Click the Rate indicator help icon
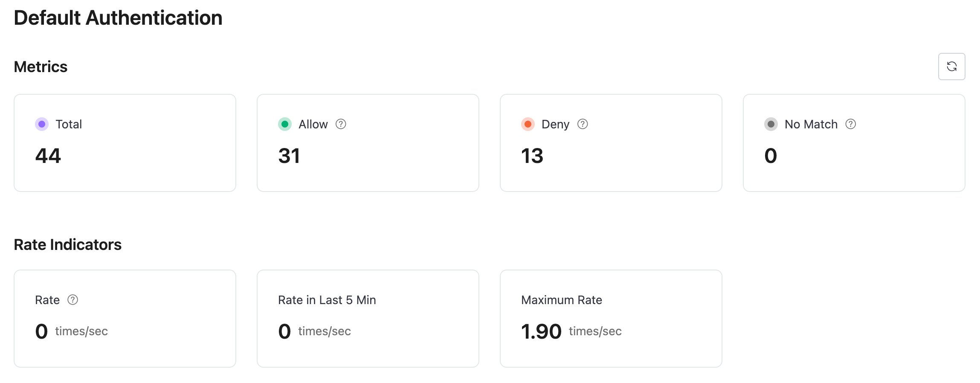The height and width of the screenshot is (383, 980). click(x=73, y=300)
